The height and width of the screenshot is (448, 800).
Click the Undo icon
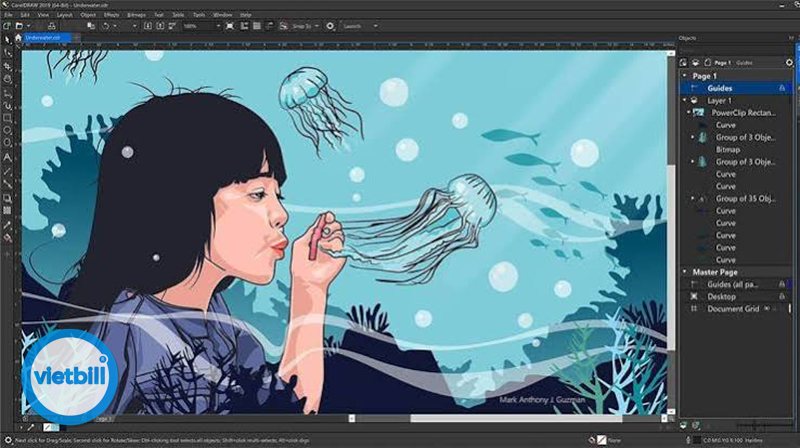106,26
